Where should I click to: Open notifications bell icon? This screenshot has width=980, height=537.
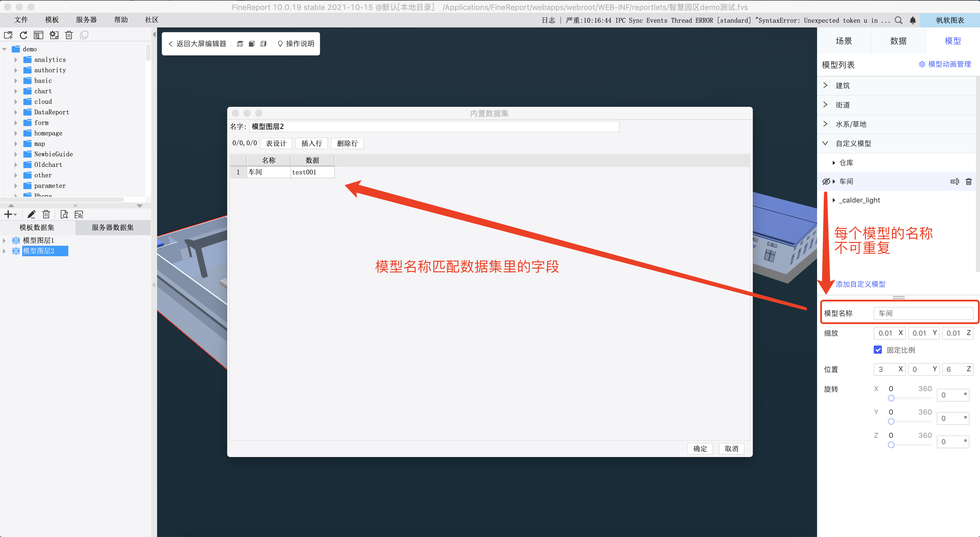tap(913, 20)
